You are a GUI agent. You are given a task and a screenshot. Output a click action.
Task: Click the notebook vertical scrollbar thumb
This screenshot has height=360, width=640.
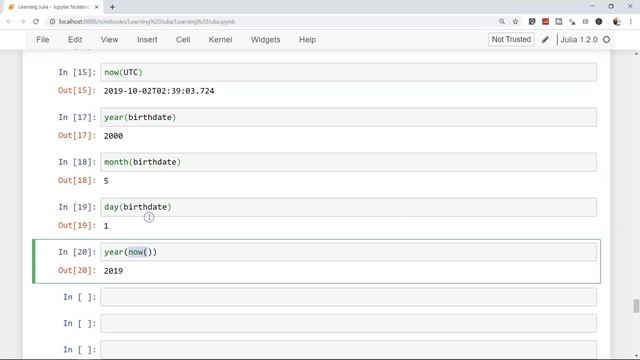click(636, 306)
